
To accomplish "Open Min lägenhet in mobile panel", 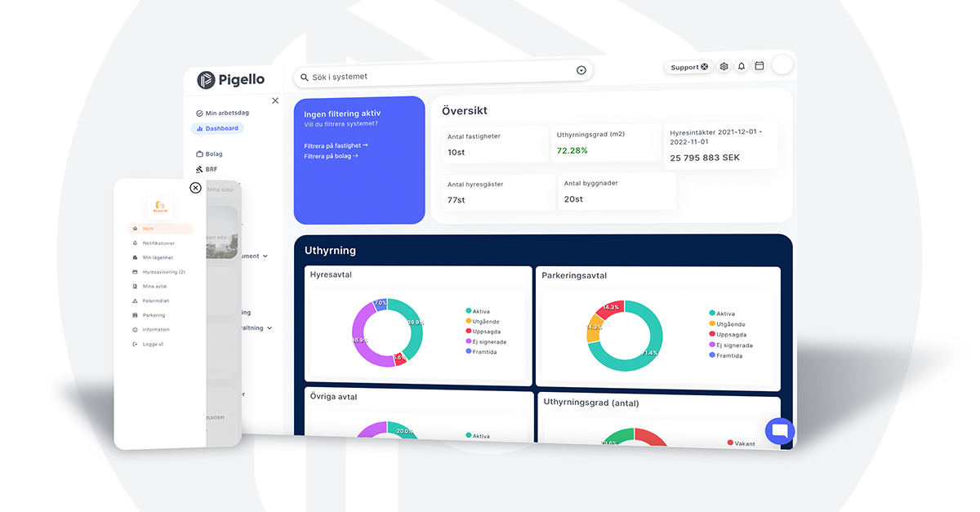I will pos(158,257).
